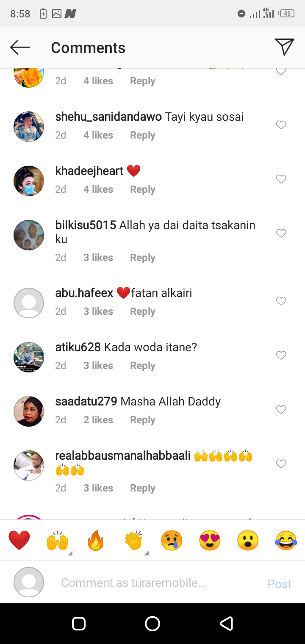Like atiku628's comment with heart
Viewport: 305px width, 644px height.
tap(281, 355)
